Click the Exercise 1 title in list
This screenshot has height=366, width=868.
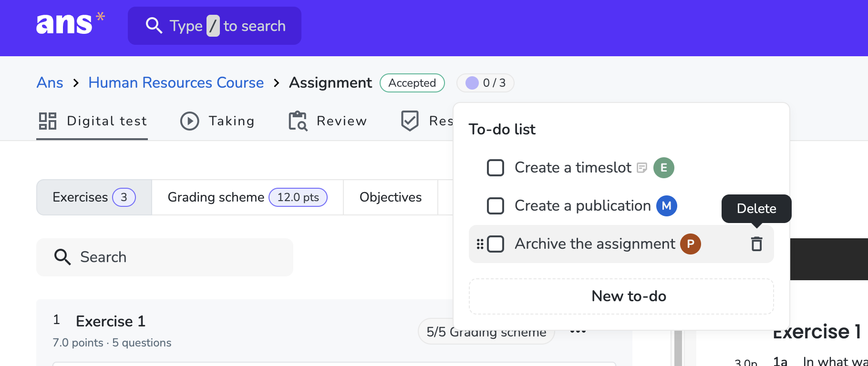coord(111,321)
